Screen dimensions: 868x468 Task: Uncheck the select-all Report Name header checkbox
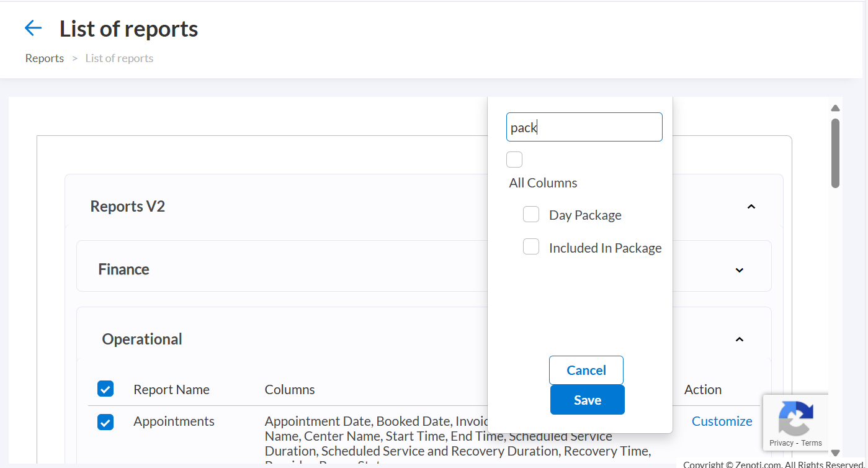pyautogui.click(x=105, y=389)
